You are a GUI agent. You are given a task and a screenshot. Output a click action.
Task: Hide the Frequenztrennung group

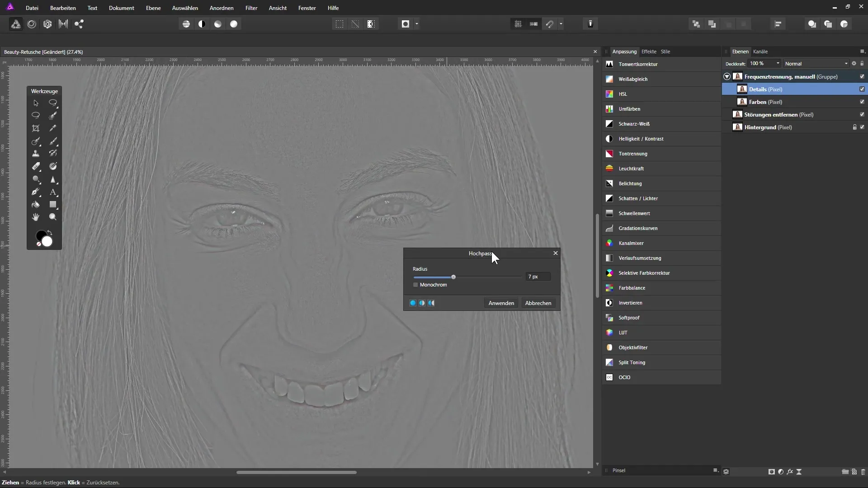862,76
